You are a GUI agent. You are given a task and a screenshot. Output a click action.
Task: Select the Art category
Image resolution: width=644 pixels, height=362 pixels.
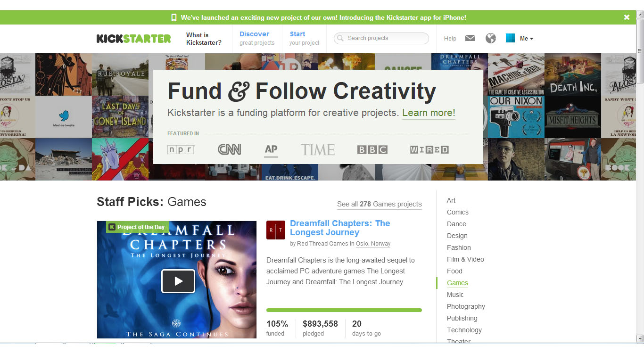pos(451,200)
